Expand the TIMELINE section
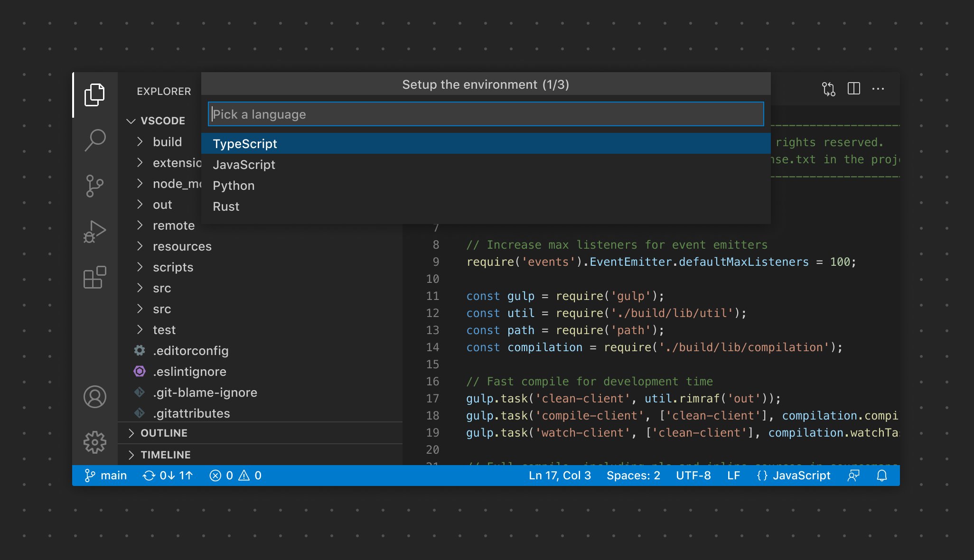 click(x=165, y=455)
